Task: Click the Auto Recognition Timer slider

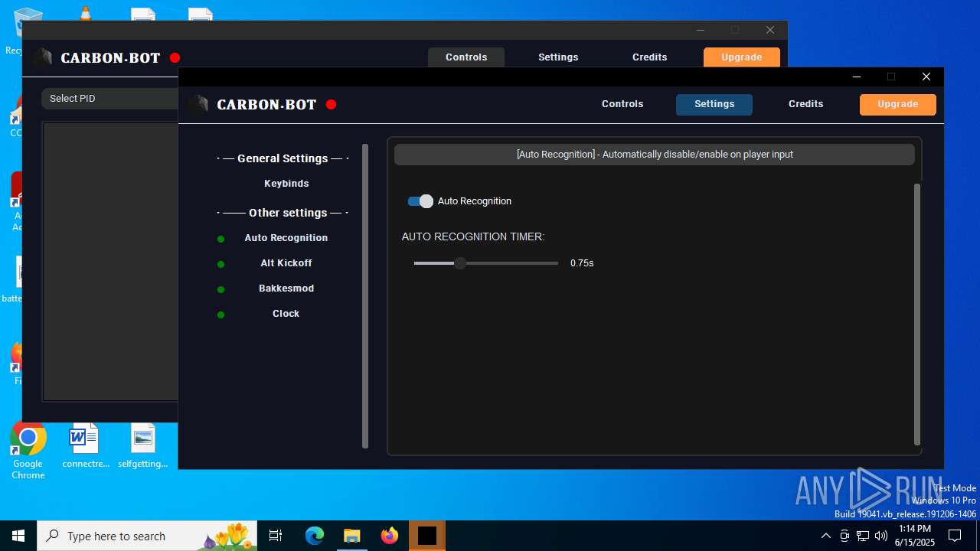Action: coord(485,263)
